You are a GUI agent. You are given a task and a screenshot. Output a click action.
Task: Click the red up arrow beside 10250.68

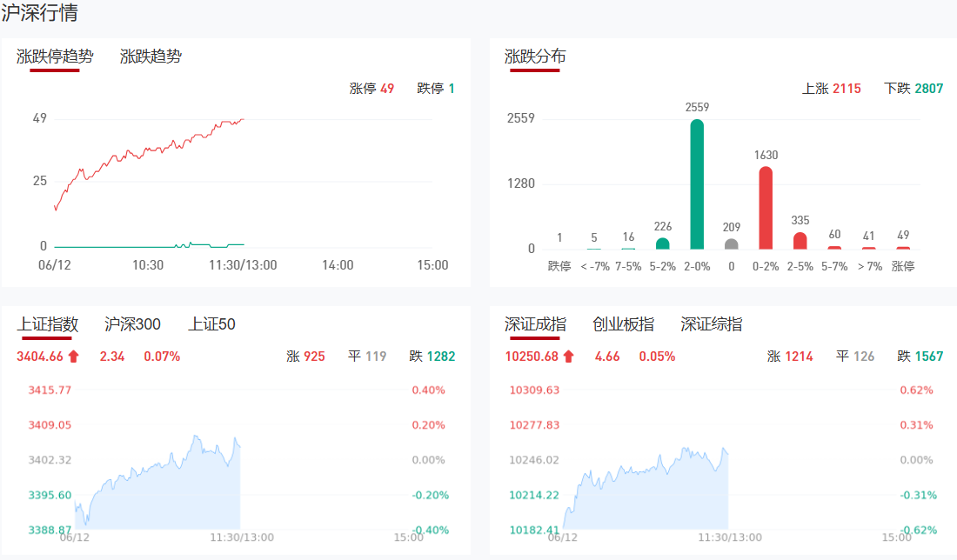coord(568,357)
